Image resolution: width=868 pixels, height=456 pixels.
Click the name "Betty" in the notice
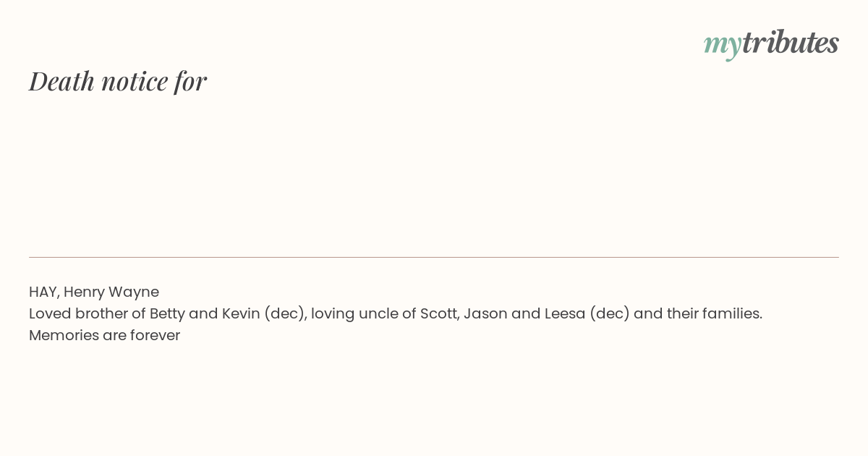[x=167, y=313]
